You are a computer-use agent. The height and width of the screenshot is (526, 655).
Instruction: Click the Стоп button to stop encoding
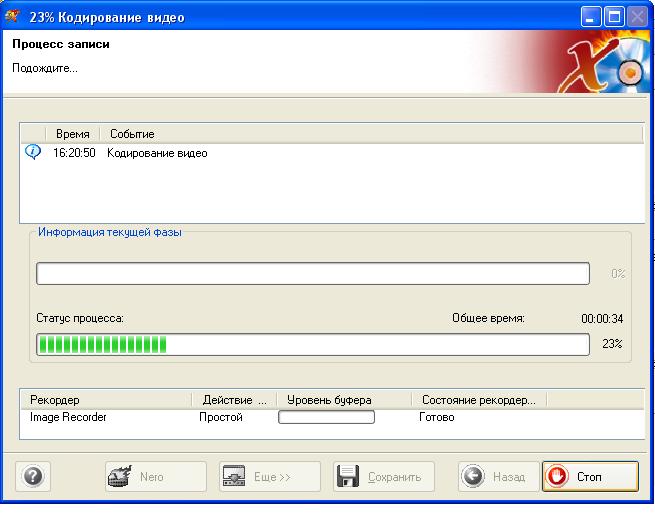point(590,476)
